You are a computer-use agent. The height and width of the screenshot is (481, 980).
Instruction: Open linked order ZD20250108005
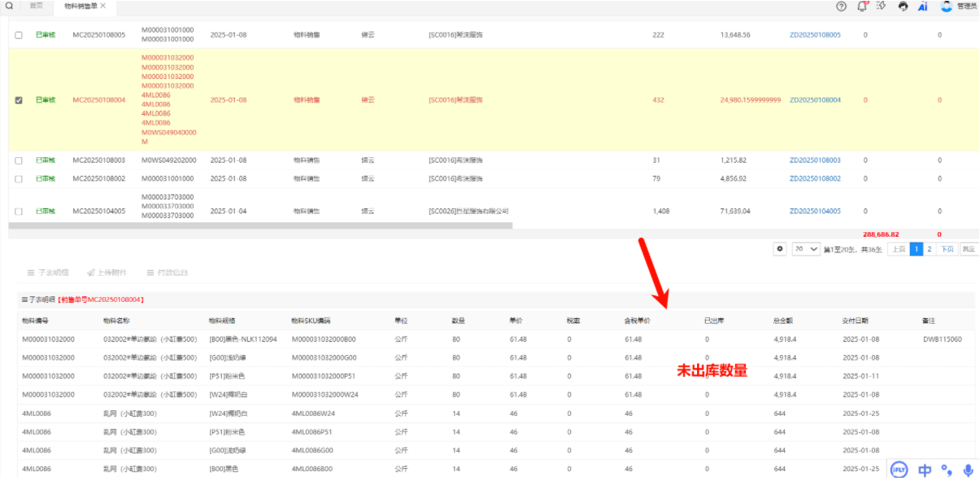click(x=815, y=35)
